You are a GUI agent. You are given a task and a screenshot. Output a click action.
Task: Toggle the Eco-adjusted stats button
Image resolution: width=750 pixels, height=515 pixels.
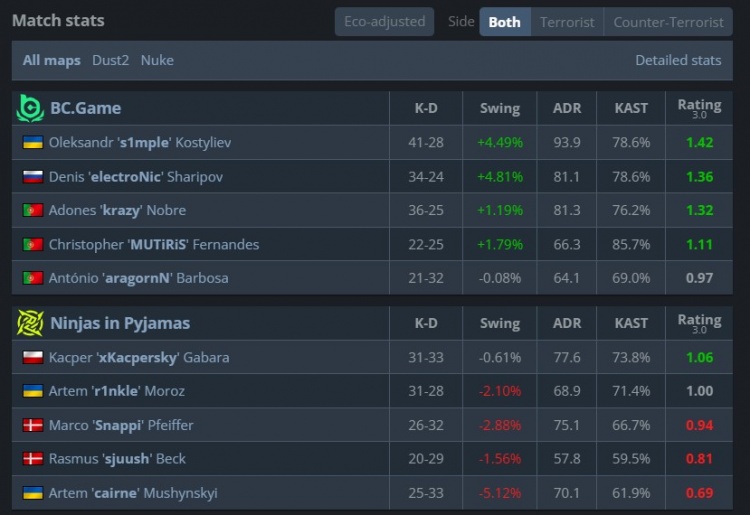[x=384, y=22]
